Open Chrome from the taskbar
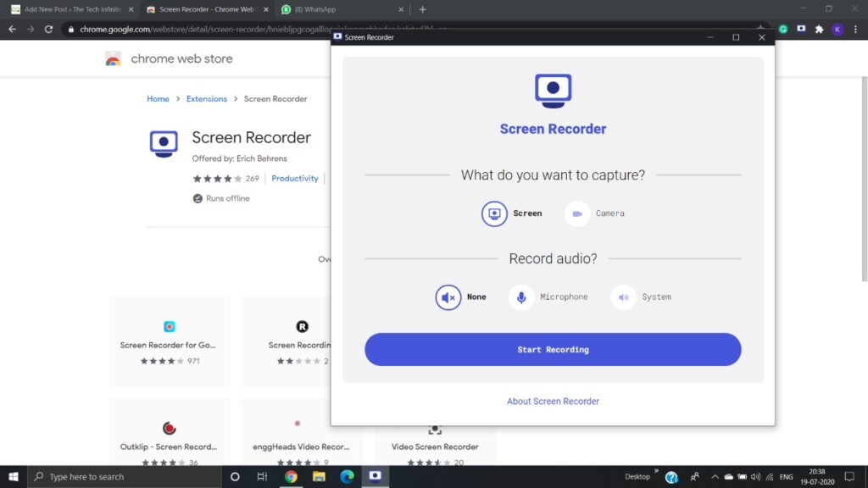 (x=291, y=476)
